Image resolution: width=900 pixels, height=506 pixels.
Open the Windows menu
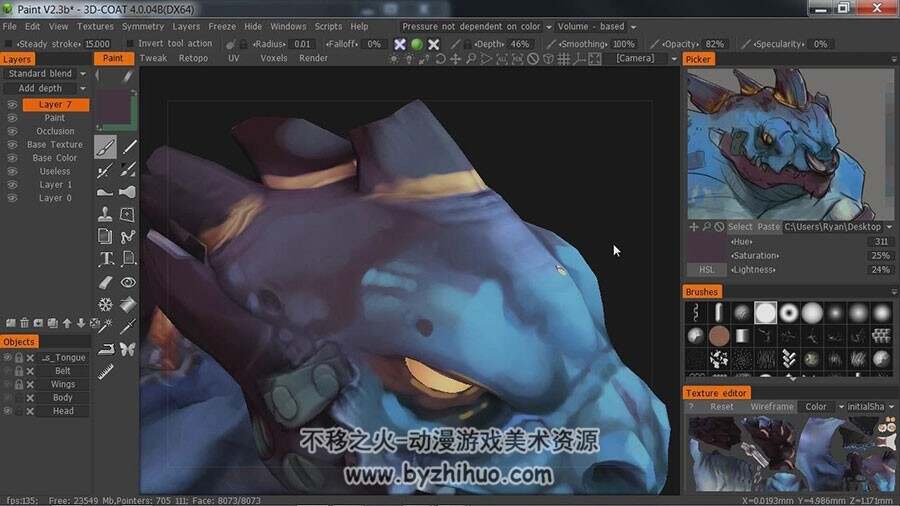pos(288,26)
